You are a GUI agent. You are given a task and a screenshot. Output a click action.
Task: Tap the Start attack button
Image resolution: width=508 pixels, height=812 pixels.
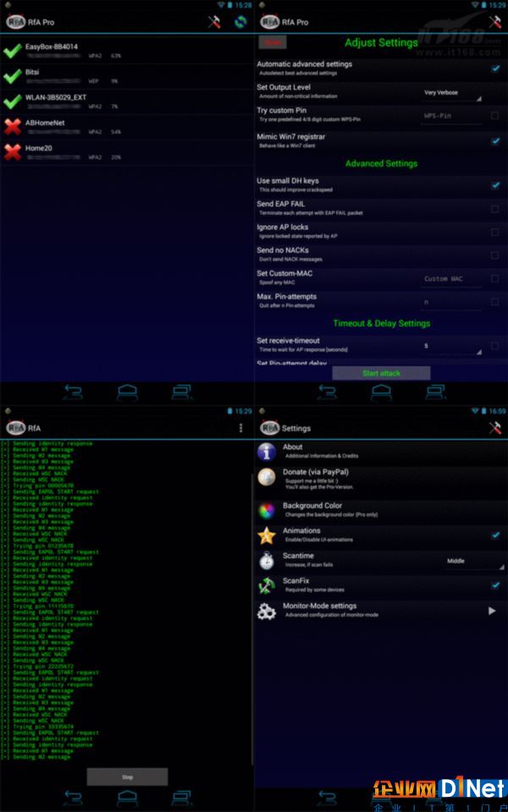pyautogui.click(x=381, y=373)
